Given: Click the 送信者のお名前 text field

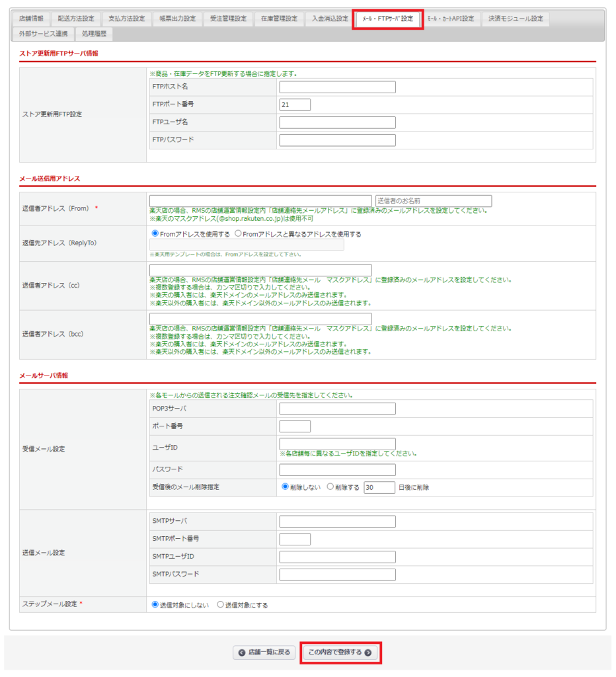Looking at the screenshot, I should 433,201.
